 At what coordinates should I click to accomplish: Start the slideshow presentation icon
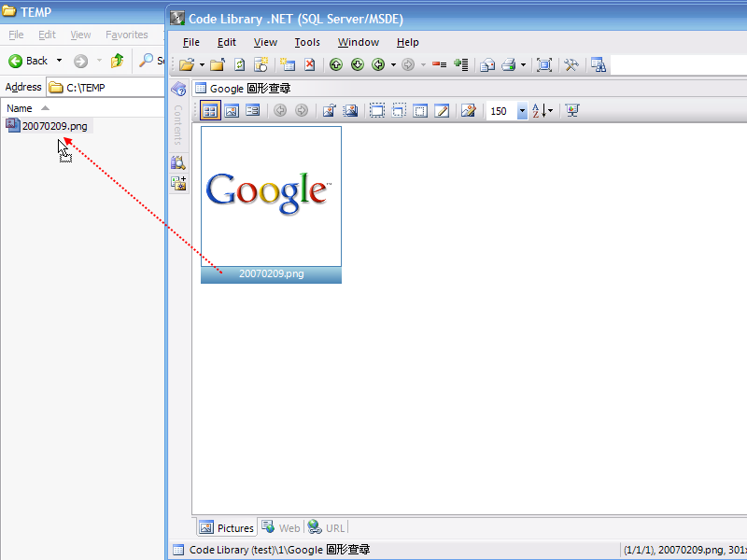coord(572,111)
